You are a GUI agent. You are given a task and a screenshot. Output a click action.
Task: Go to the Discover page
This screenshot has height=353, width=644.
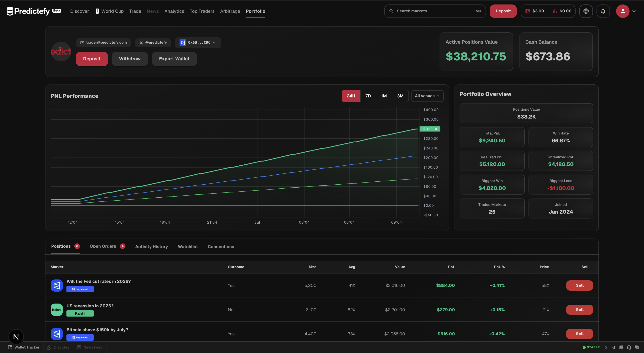tap(79, 11)
